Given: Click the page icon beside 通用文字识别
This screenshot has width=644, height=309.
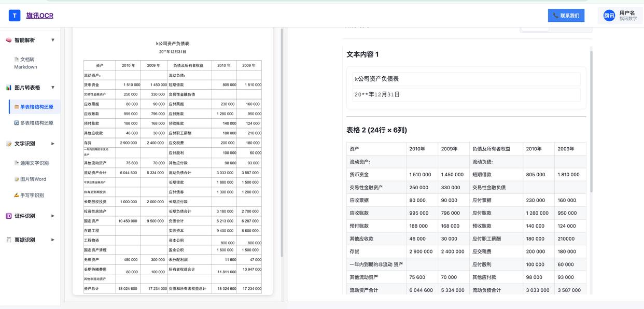Looking at the screenshot, I should 17,163.
